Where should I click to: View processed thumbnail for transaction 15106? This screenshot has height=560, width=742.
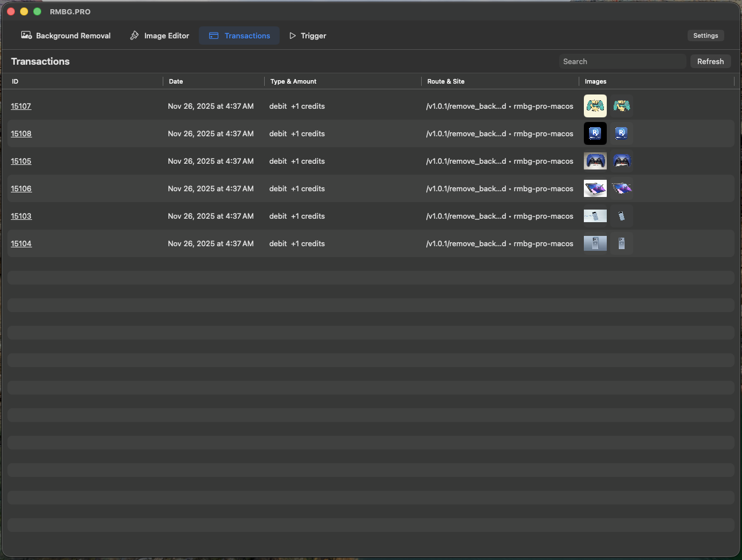[621, 188]
